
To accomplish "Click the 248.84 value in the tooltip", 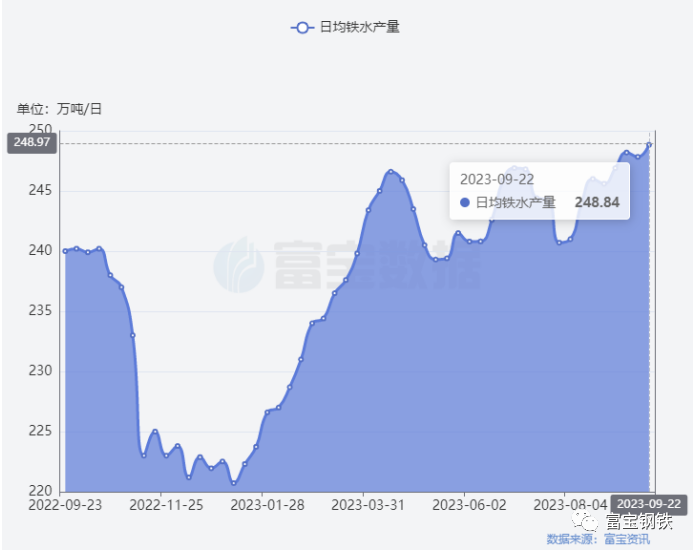I will (x=597, y=203).
